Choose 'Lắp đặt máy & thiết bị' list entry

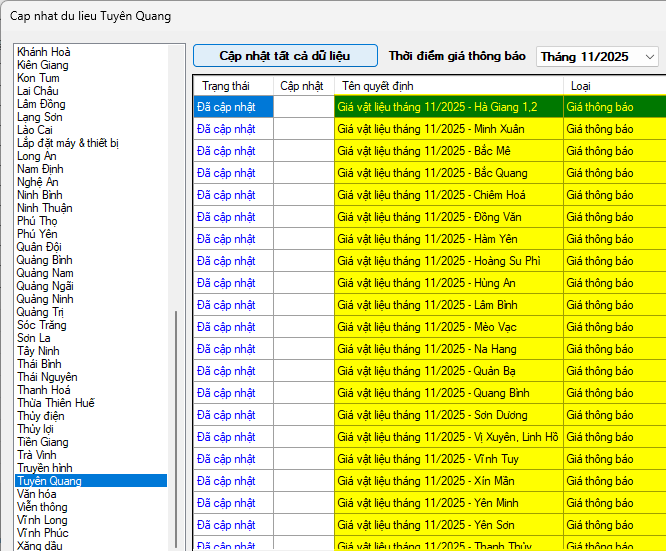point(68,143)
